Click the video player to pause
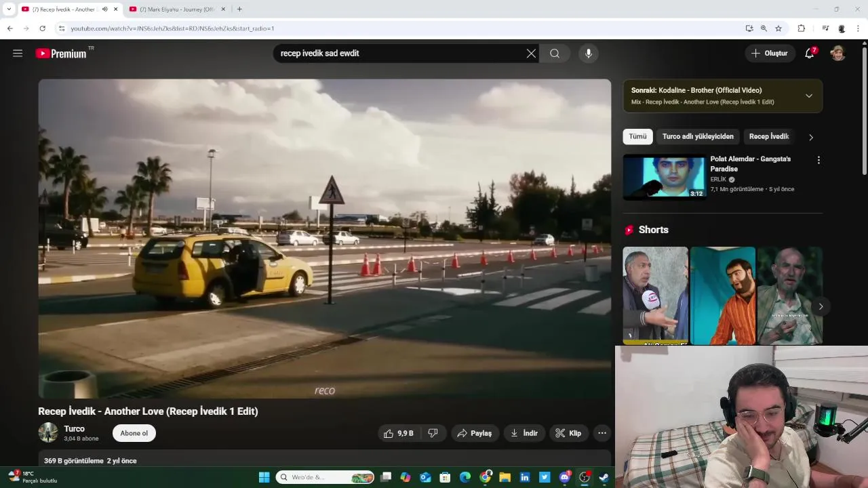This screenshot has height=488, width=868. click(x=325, y=239)
